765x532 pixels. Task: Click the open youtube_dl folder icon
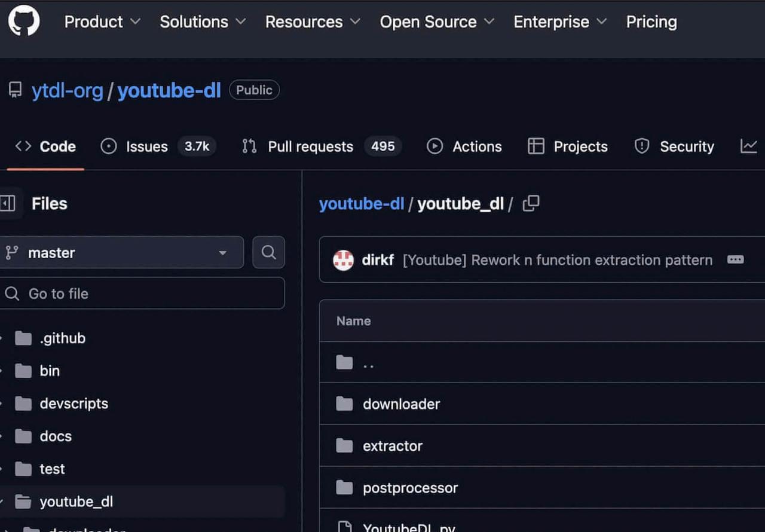click(23, 502)
